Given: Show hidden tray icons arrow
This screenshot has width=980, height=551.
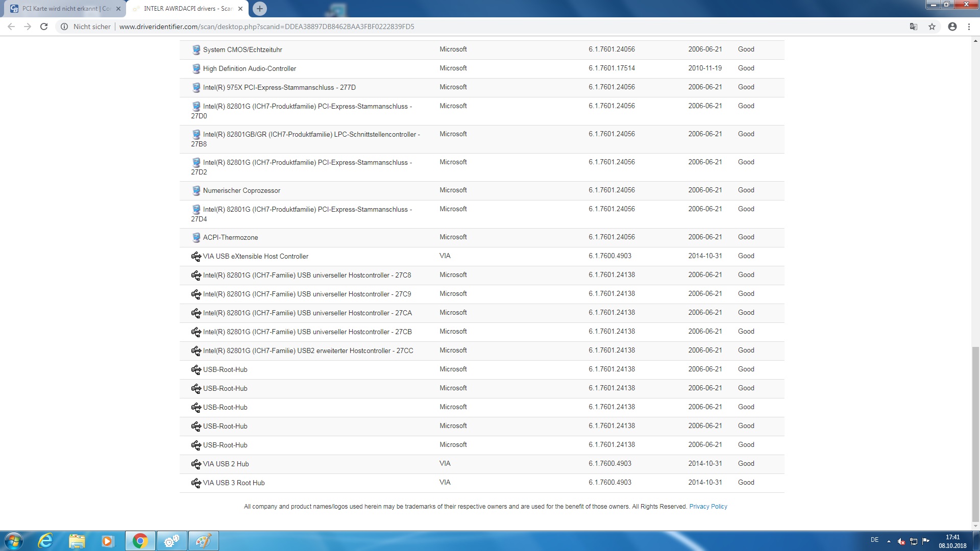Looking at the screenshot, I should (889, 541).
